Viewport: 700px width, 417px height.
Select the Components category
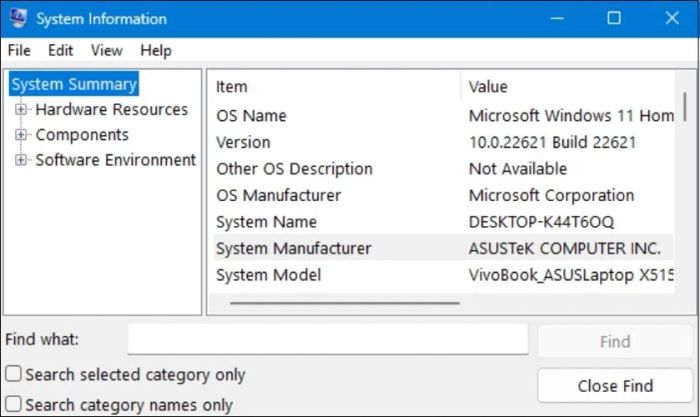click(82, 134)
